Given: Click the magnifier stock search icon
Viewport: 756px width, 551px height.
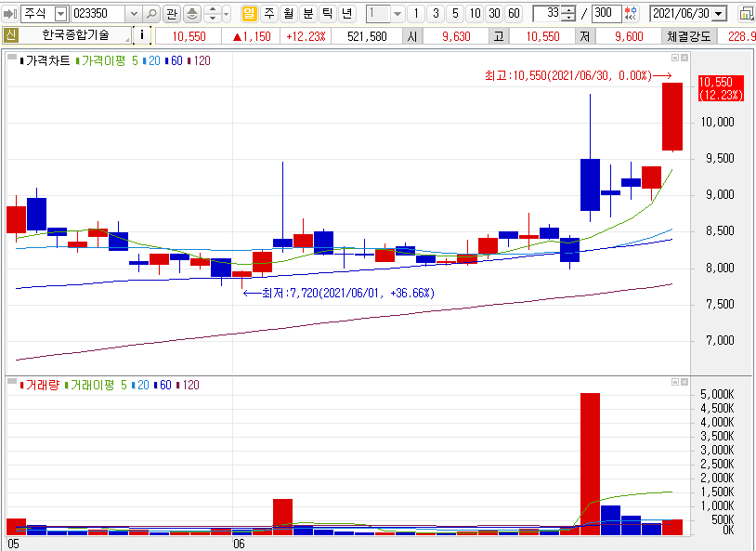Looking at the screenshot, I should (152, 14).
